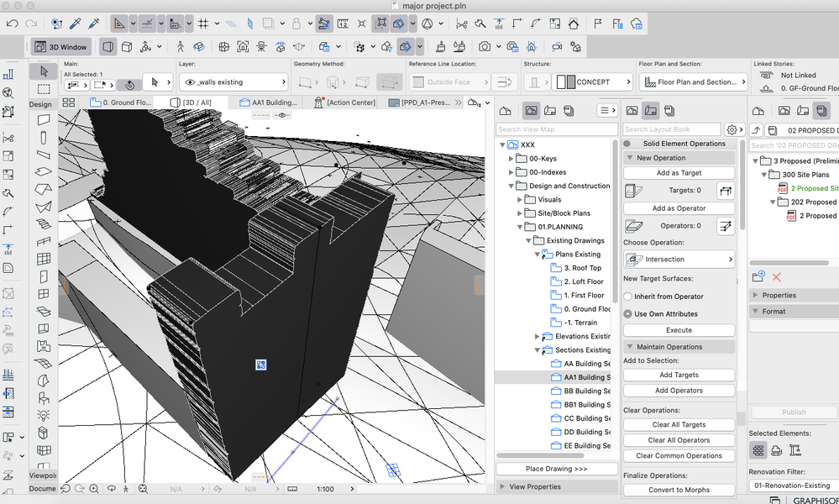Open the _walls existing layer dropdown
The image size is (839, 504).
(x=233, y=82)
